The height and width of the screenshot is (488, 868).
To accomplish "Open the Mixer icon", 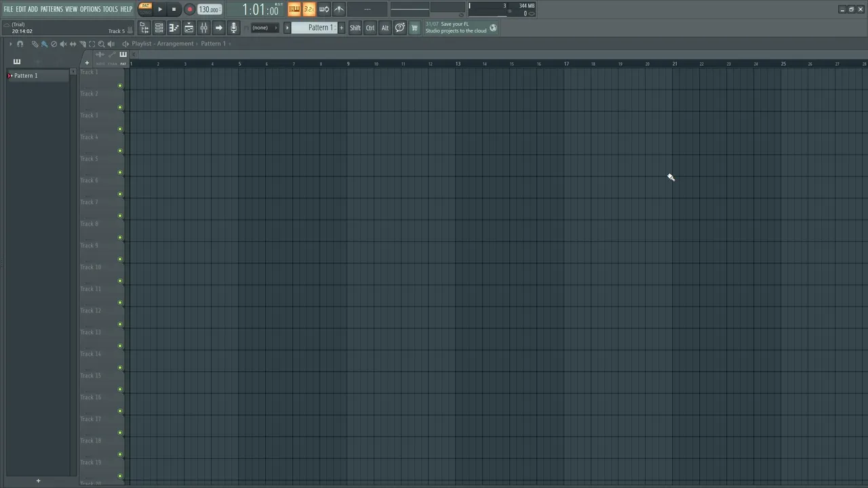I will pyautogui.click(x=203, y=28).
